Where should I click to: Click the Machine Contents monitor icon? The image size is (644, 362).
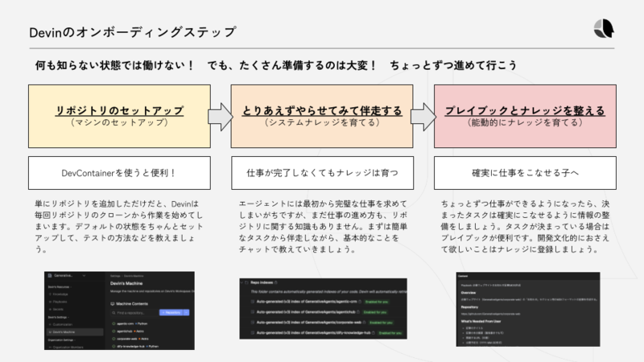click(113, 304)
